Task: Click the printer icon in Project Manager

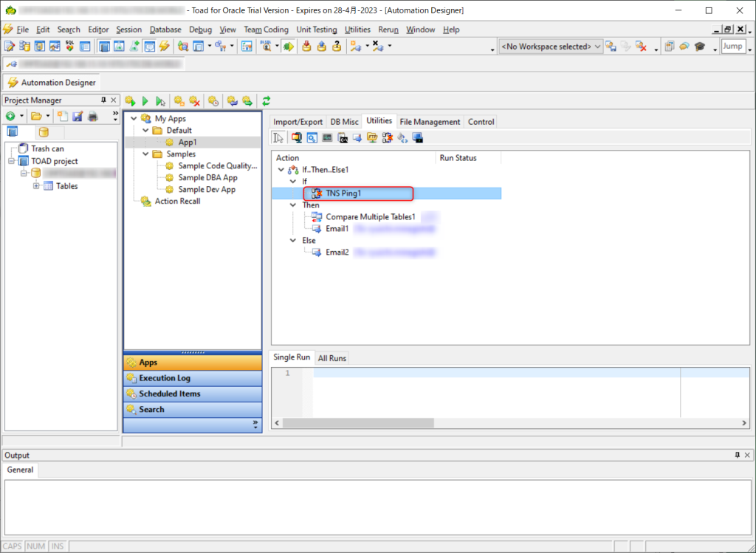Action: tap(93, 116)
